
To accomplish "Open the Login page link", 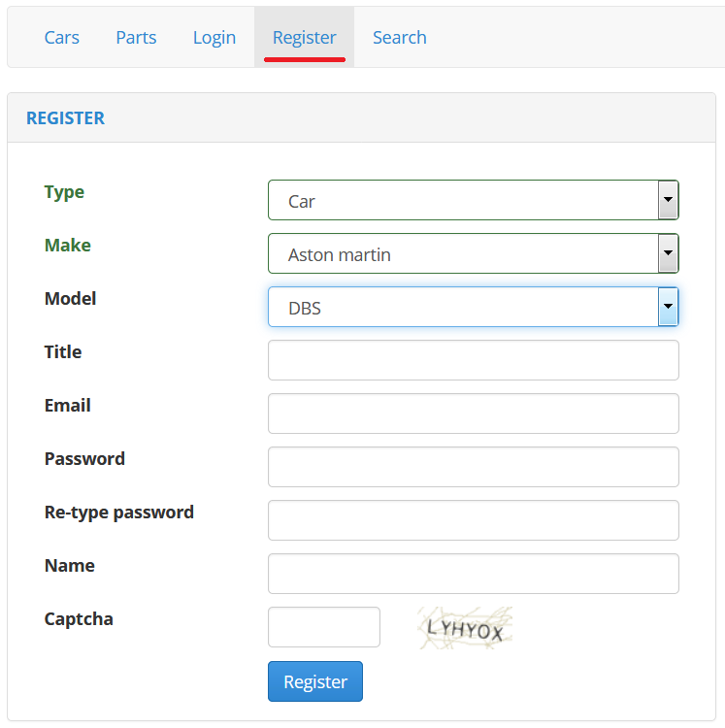I will click(214, 37).
